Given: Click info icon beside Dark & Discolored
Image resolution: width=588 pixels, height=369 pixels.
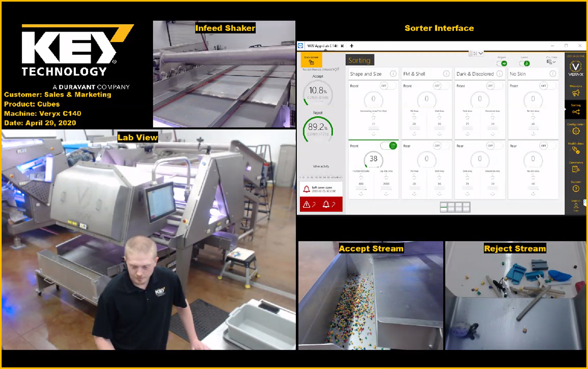Looking at the screenshot, I should click(x=499, y=74).
